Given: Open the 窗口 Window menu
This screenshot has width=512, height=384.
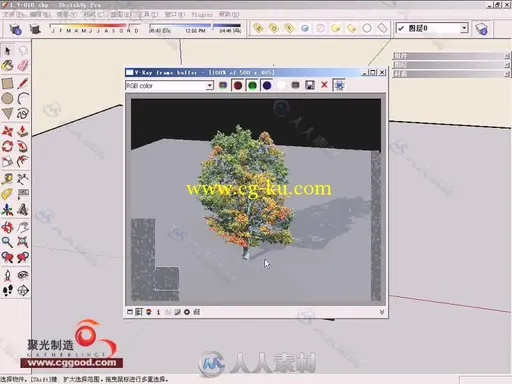Looking at the screenshot, I should click(x=175, y=14).
